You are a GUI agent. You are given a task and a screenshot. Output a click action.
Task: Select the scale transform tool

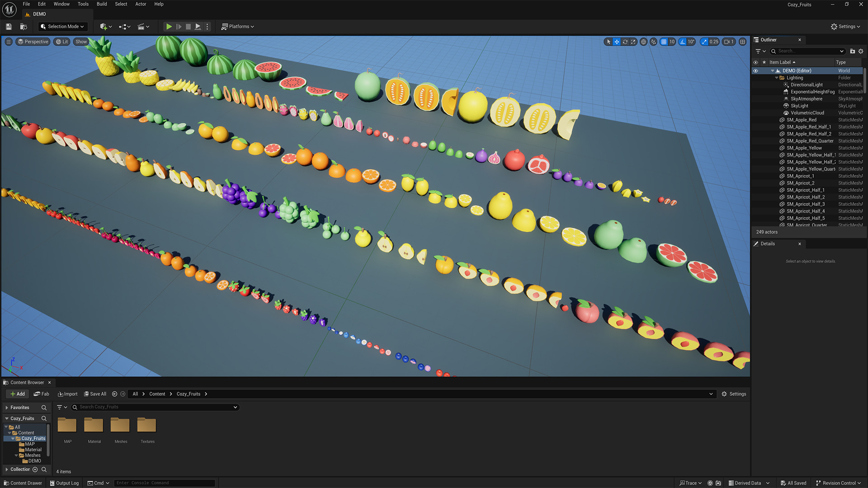(633, 42)
